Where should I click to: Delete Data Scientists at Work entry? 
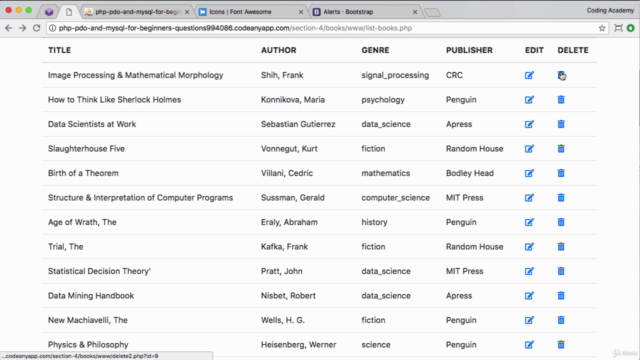(561, 124)
